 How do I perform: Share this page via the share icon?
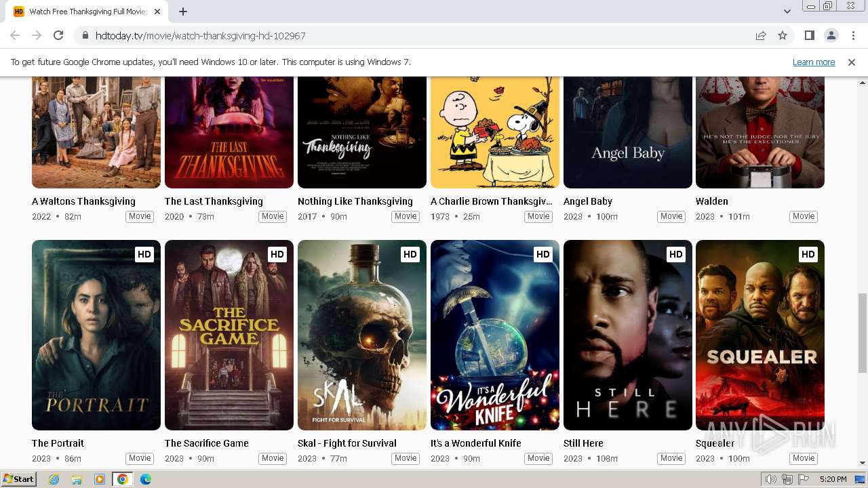pos(761,35)
